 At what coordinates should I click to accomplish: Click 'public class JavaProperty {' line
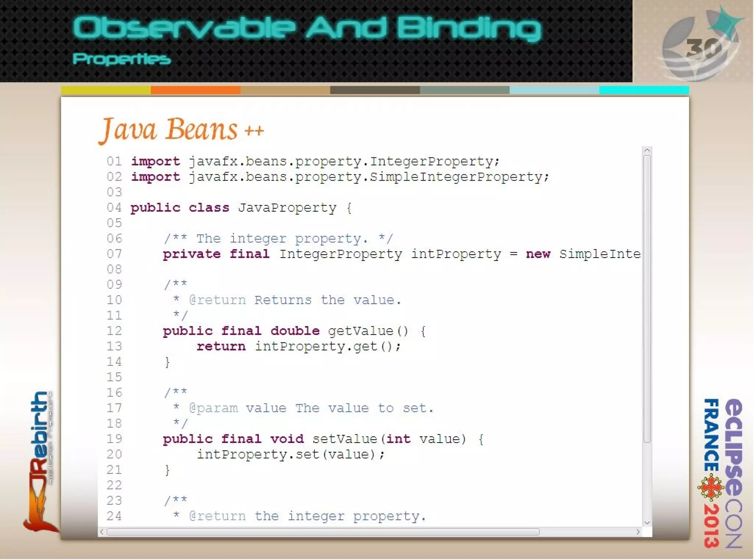241,208
